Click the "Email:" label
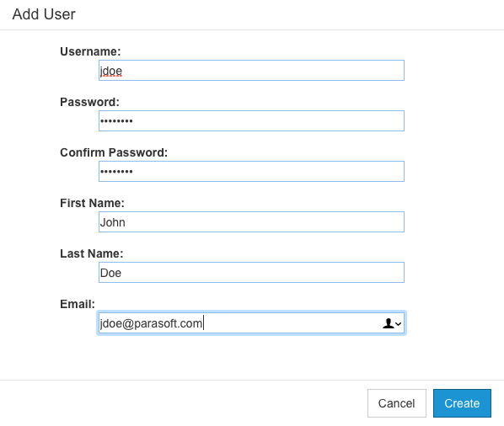Viewport: 504px width, 426px height. (x=78, y=304)
